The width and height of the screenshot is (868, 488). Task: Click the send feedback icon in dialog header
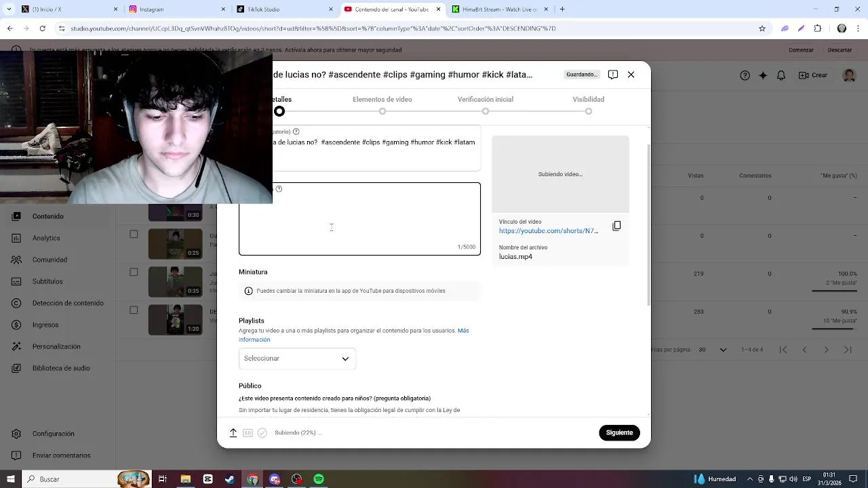612,75
